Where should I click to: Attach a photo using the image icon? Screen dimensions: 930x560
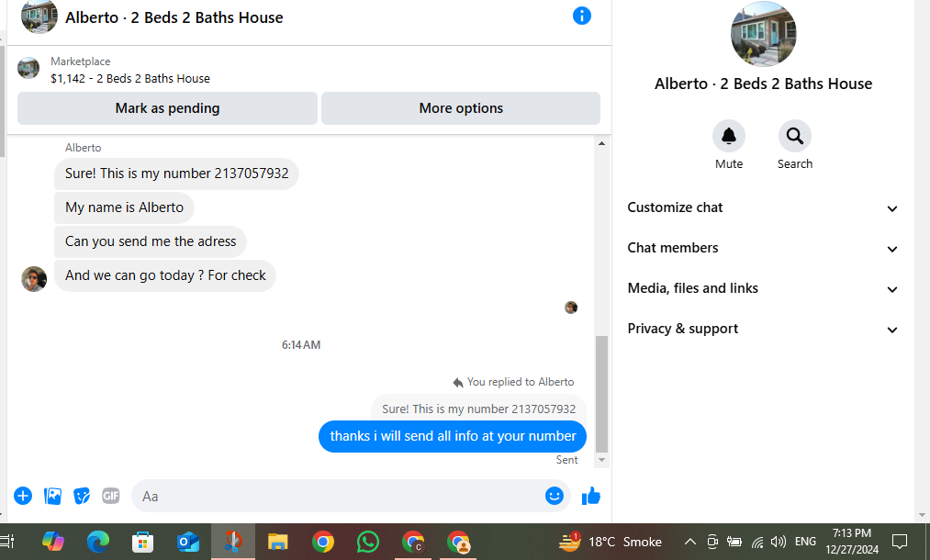coord(52,496)
